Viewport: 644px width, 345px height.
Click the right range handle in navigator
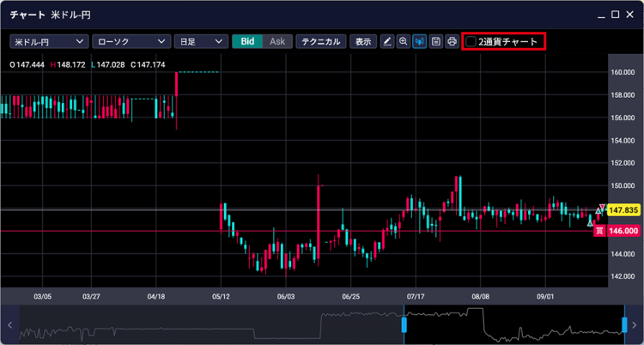coord(625,324)
